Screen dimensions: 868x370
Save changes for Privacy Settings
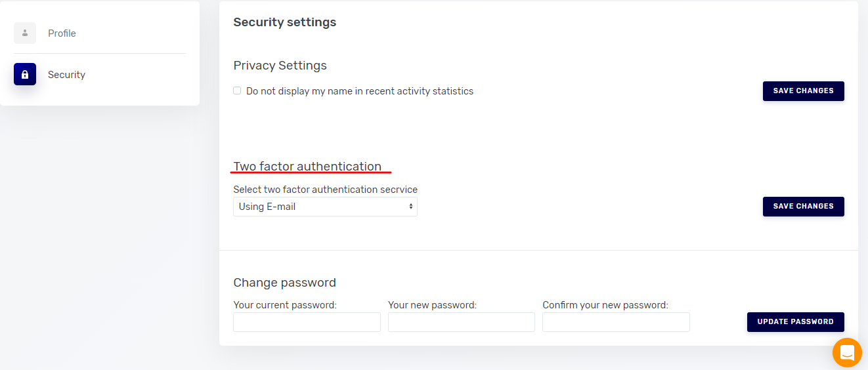[803, 91]
